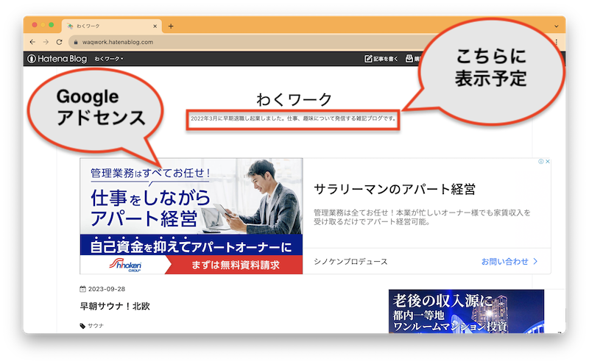Open the Hatena Blog logo link

(57, 59)
